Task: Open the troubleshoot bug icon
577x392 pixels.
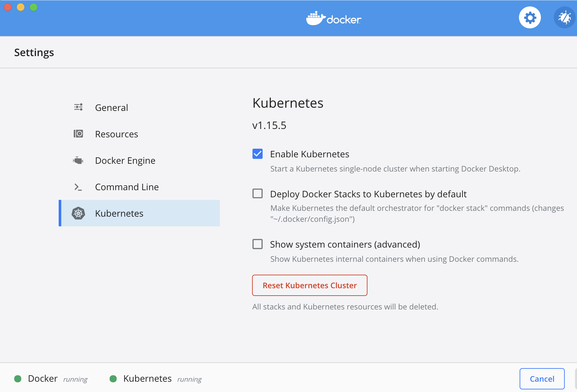Action: (564, 17)
